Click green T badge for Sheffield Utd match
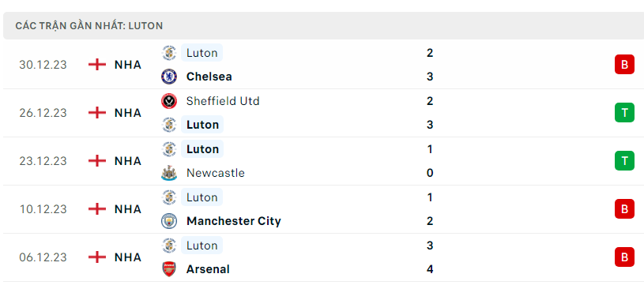Screen dimensions: 644x285 (624, 113)
